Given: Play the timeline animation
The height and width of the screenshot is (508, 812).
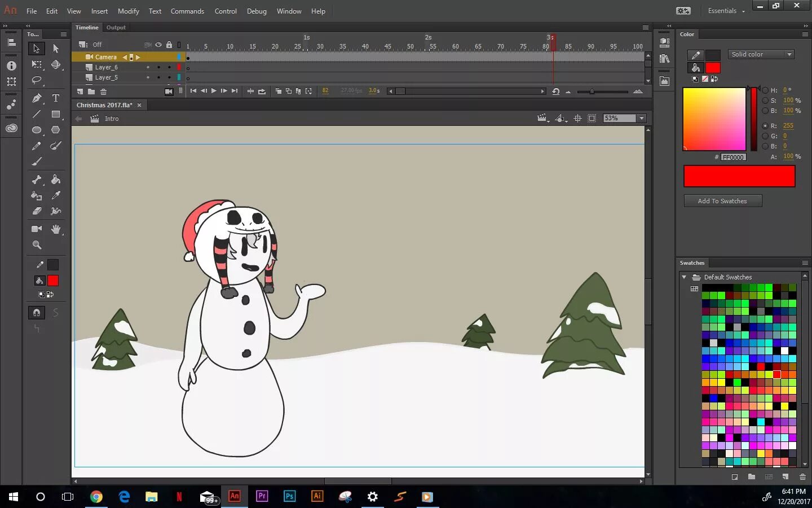Looking at the screenshot, I should pyautogui.click(x=214, y=91).
